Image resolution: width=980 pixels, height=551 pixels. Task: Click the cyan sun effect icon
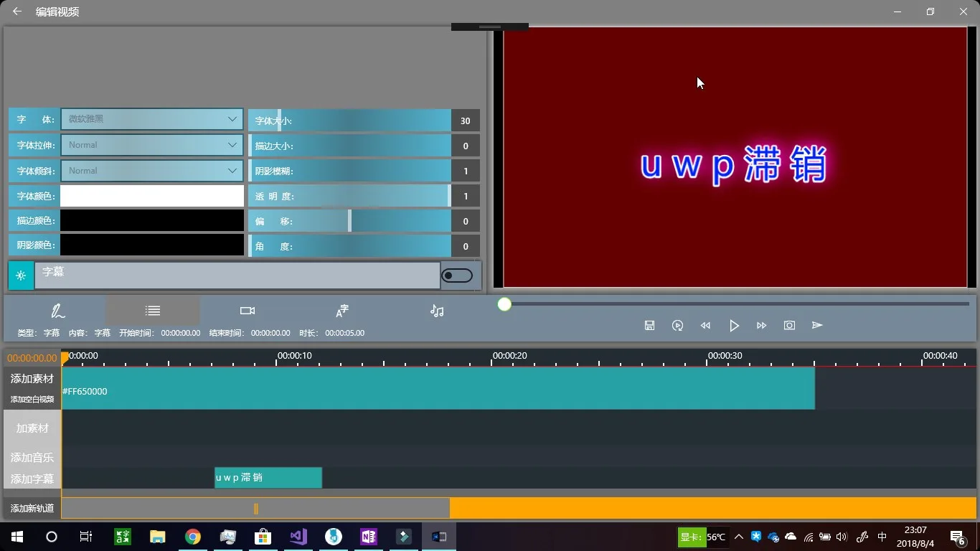(21, 275)
